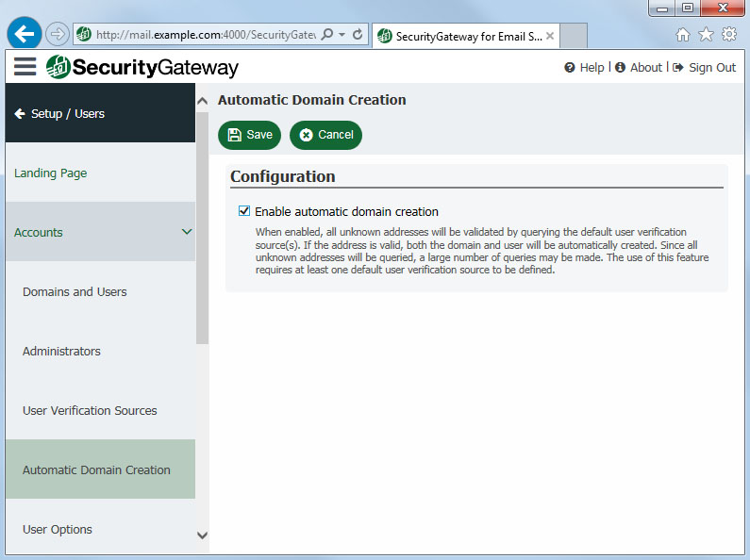Open a new blank browser tab
This screenshot has width=750, height=560.
tap(574, 36)
